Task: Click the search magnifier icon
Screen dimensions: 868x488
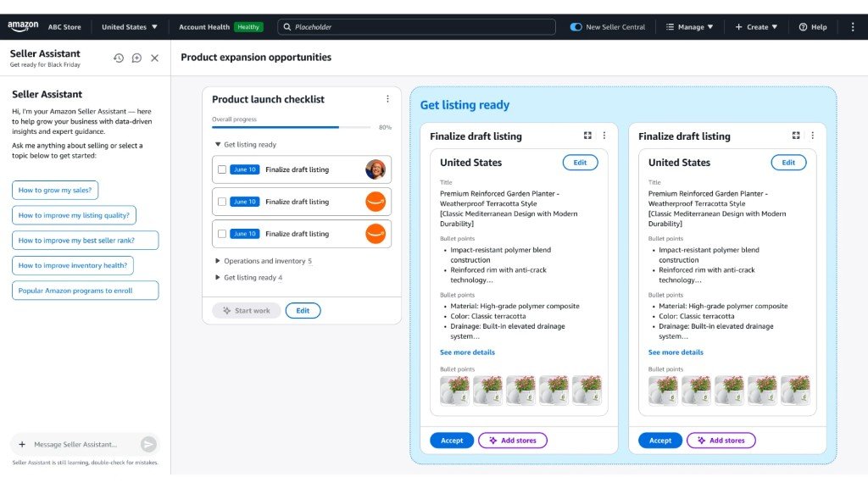Action: (287, 26)
